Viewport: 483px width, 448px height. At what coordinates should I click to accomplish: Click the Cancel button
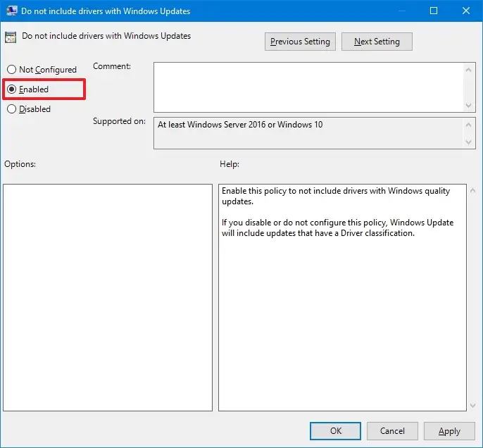coord(392,431)
